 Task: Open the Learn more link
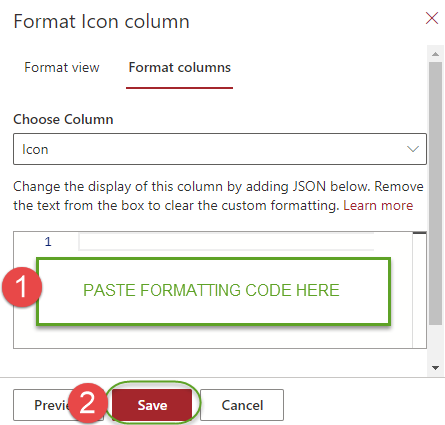(378, 205)
